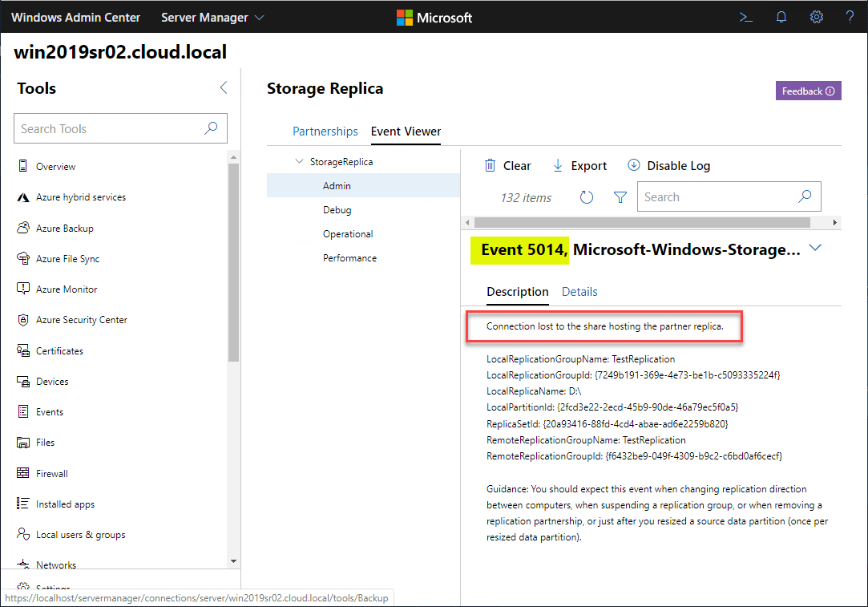Open the notifications bell

[781, 17]
